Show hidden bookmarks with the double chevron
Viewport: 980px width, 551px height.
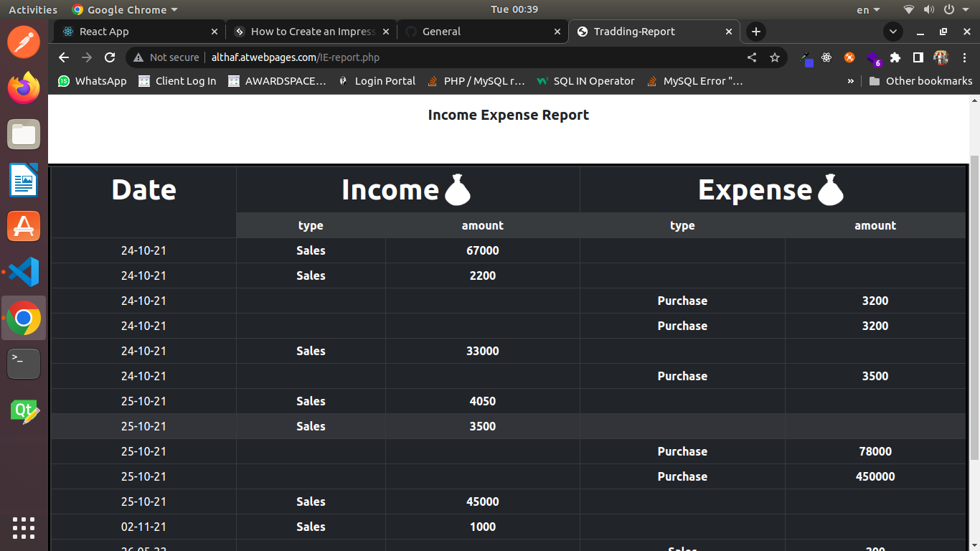point(851,81)
